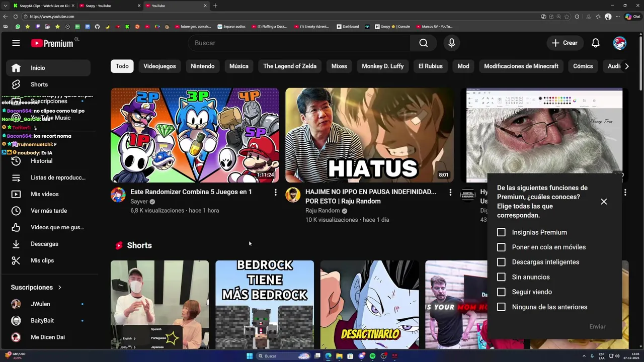This screenshot has width=644, height=362.
Task: Check Insignias Premium option
Action: [x=501, y=232]
